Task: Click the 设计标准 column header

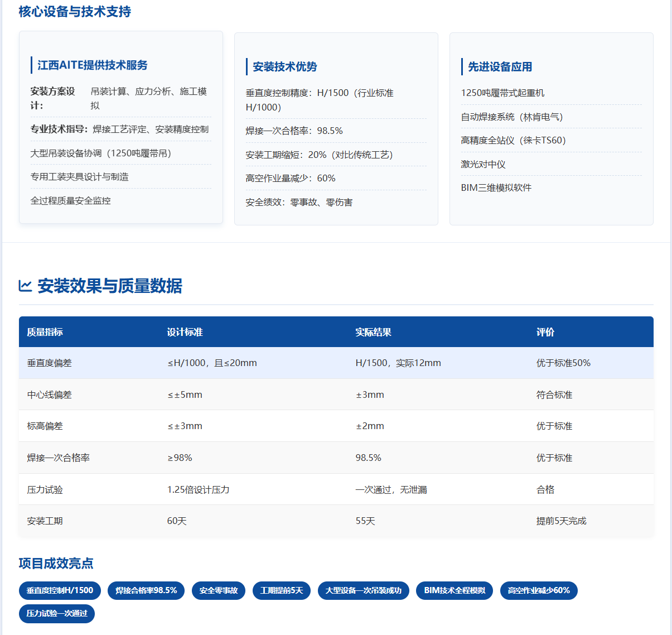Action: click(x=185, y=332)
